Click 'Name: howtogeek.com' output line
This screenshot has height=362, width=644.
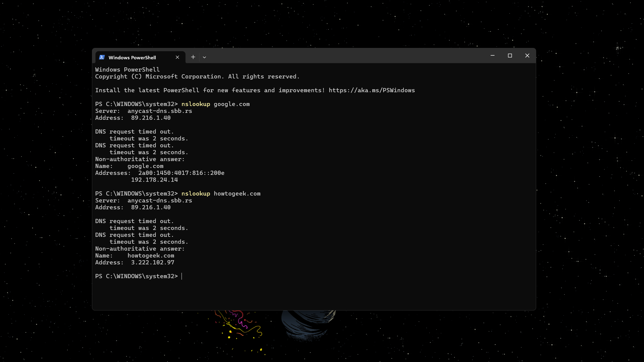pyautogui.click(x=135, y=255)
